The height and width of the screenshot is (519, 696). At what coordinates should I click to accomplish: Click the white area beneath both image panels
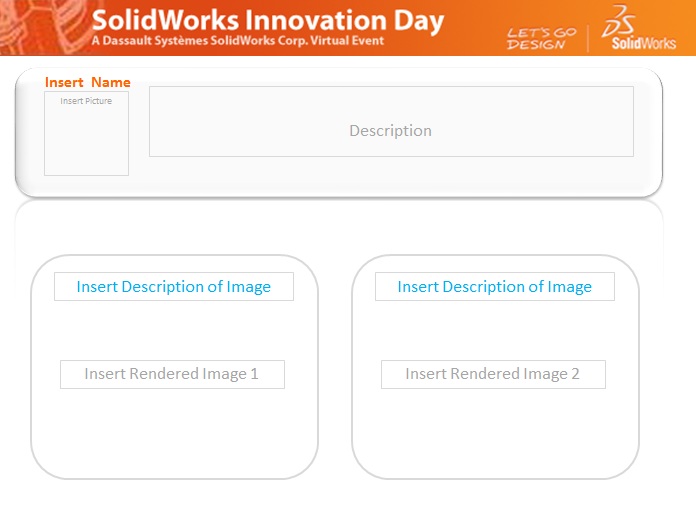(x=335, y=498)
